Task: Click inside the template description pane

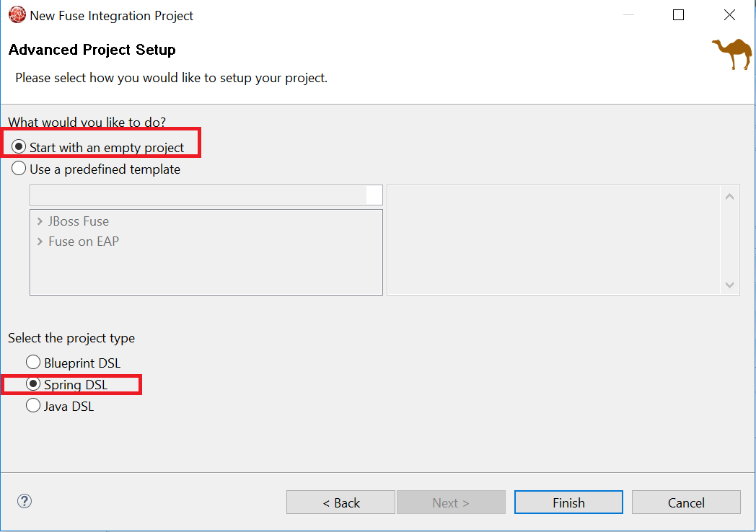Action: 553,240
